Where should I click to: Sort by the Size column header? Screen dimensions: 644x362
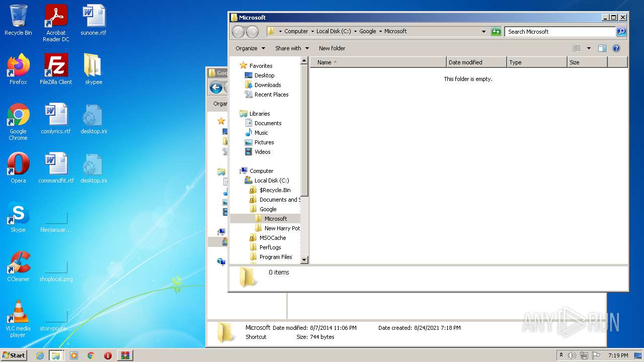[587, 62]
